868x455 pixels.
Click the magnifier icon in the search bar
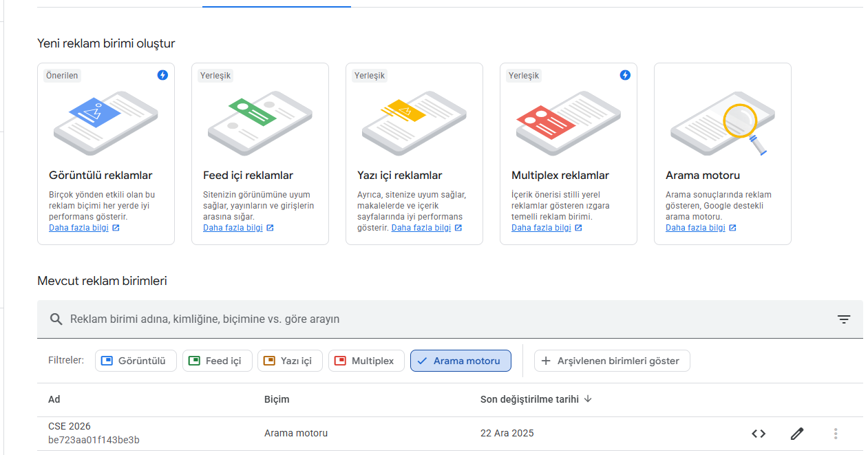[56, 319]
